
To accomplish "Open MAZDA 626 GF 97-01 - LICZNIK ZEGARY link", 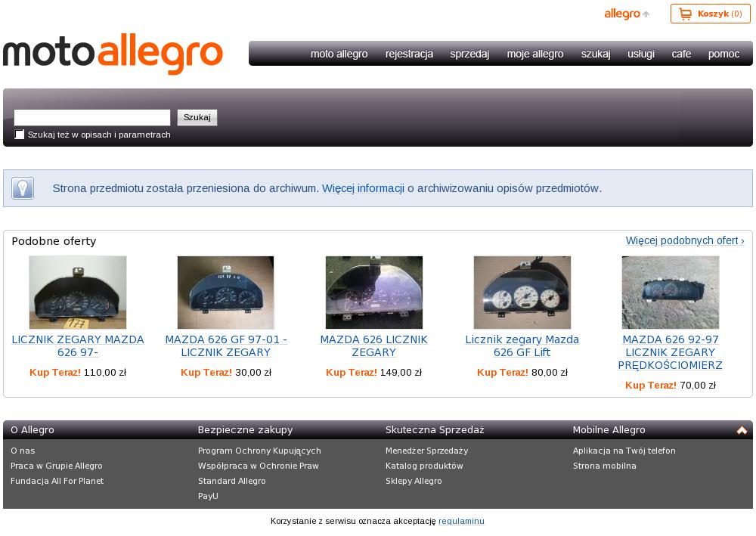I will [x=225, y=345].
